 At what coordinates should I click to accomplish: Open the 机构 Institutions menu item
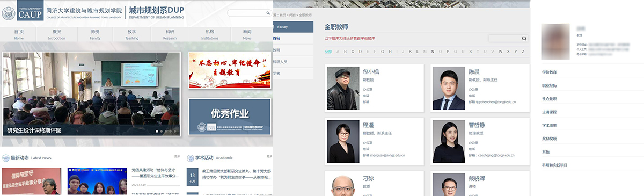point(210,34)
